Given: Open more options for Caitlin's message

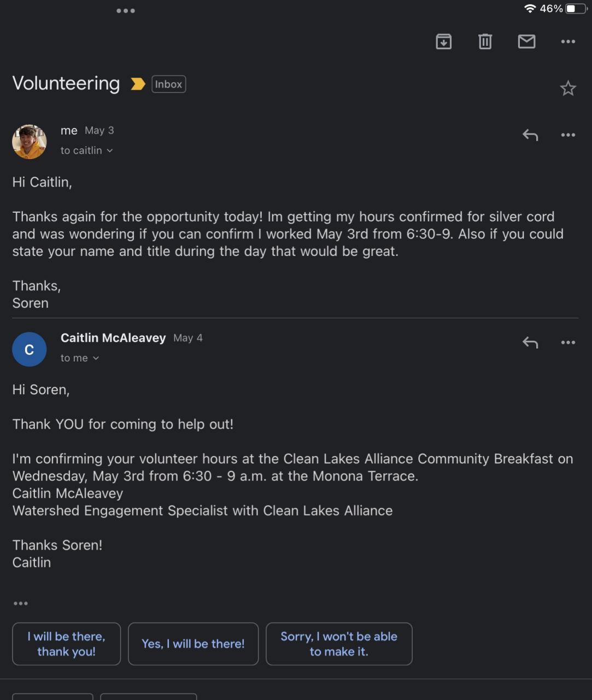Looking at the screenshot, I should [x=568, y=343].
